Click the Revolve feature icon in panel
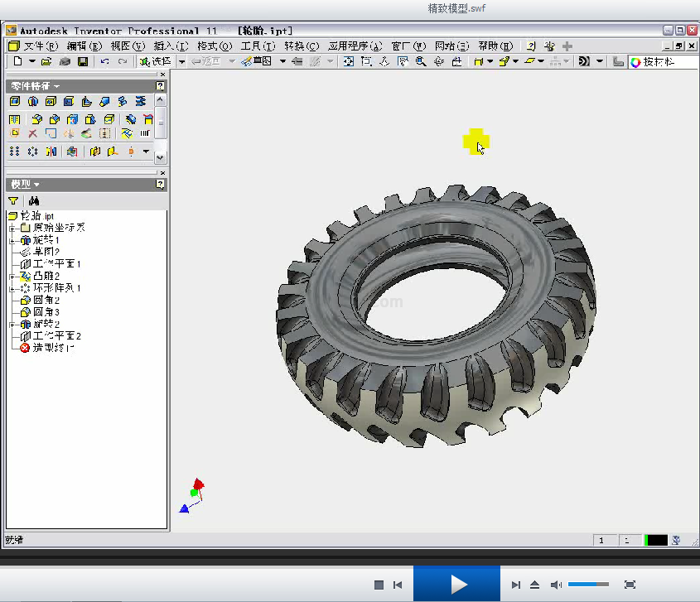Image resolution: width=700 pixels, height=602 pixels. coord(33,101)
